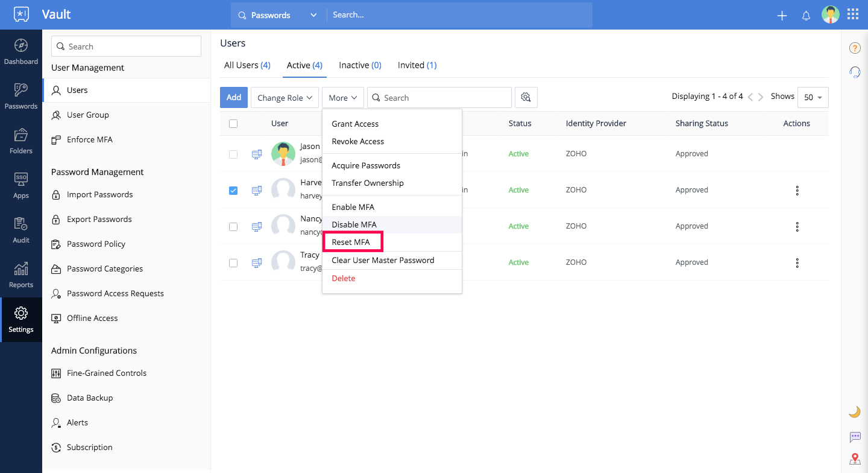The height and width of the screenshot is (473, 868).
Task: Open Export Passwords in Password Management
Action: pos(101,219)
